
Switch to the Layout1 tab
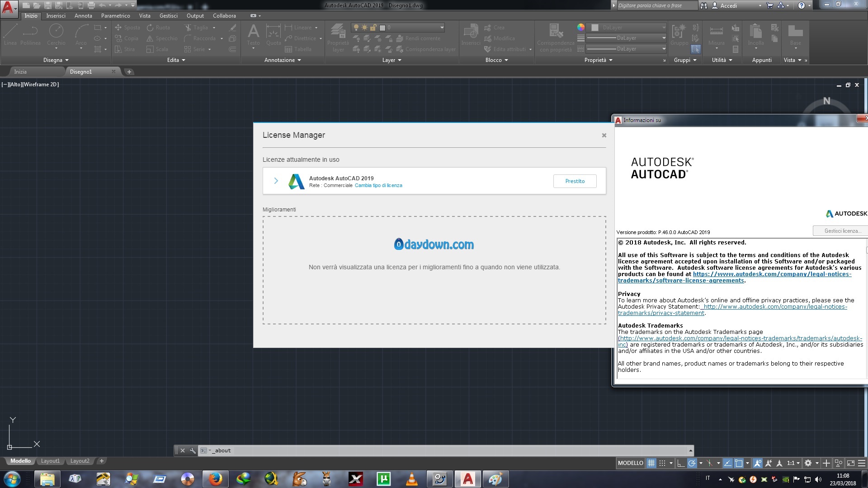[50, 461]
